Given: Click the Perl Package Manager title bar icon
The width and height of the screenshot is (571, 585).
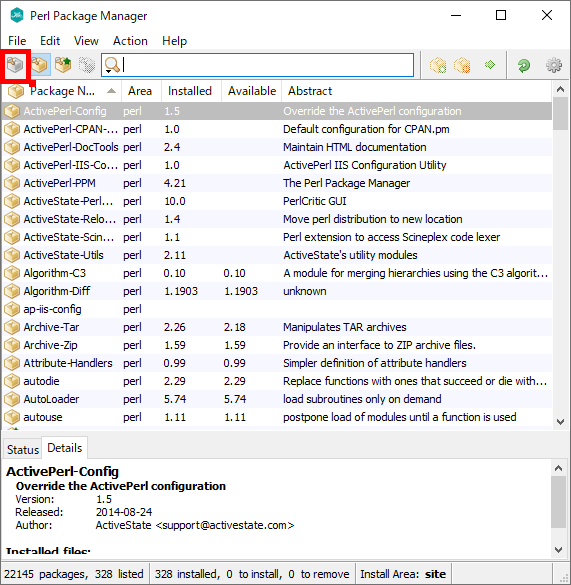Looking at the screenshot, I should (x=17, y=16).
